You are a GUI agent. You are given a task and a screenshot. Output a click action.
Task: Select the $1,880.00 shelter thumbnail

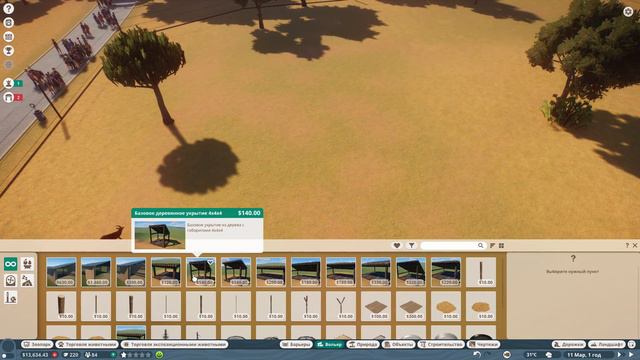[x=96, y=272]
